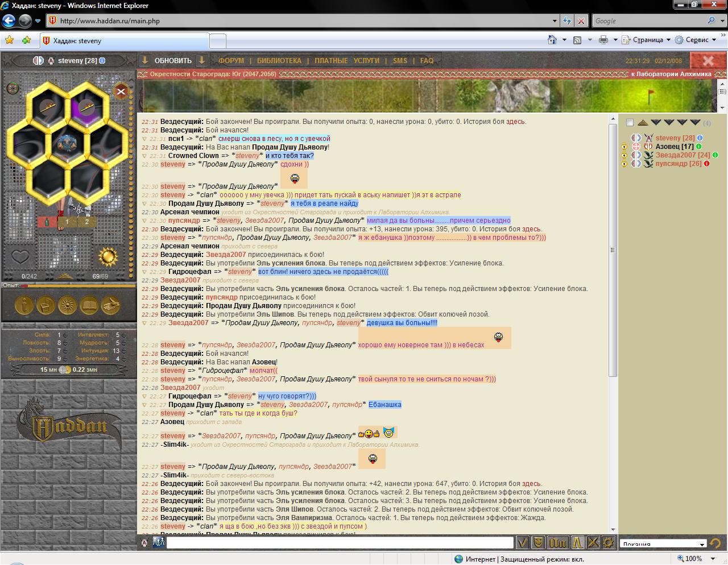Image resolution: width=728 pixels, height=565 pixels.
Task: Click the compass icon above hex grid
Action: click(x=13, y=88)
